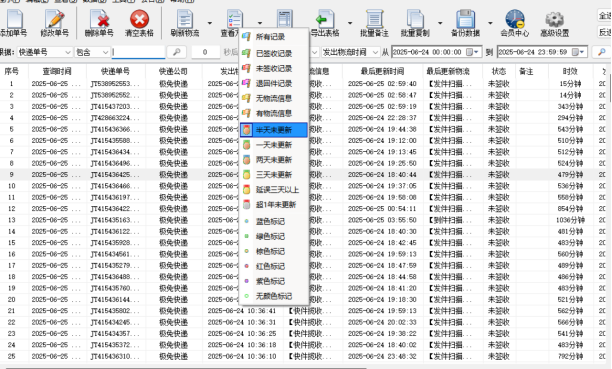
Task: Click the 批量复制 icon
Action: [415, 20]
